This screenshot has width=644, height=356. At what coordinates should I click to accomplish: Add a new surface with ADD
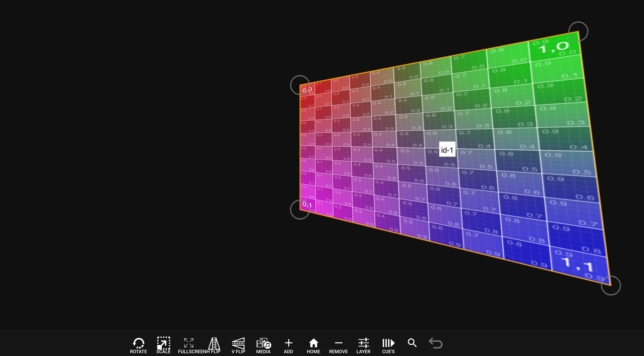(x=289, y=343)
